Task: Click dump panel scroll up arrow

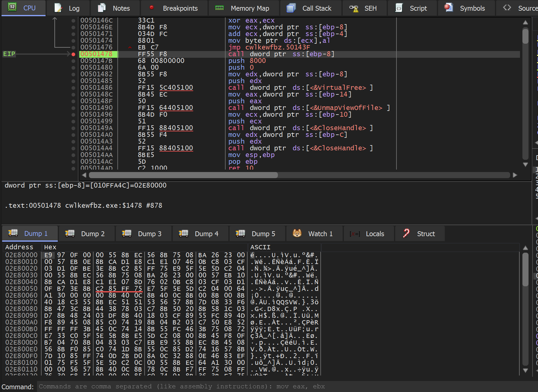Action: tap(525, 248)
